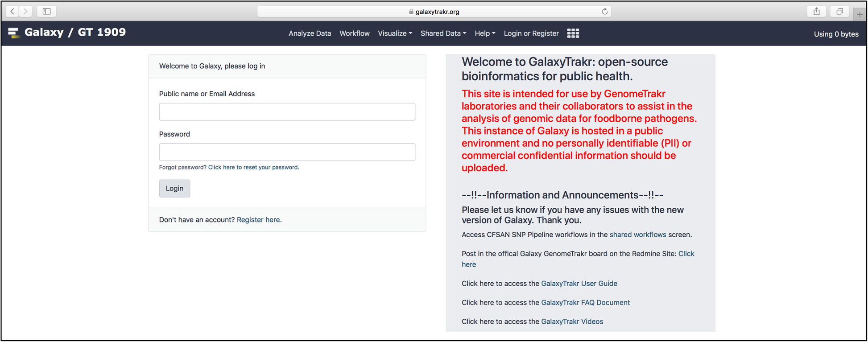The image size is (868, 342).
Task: Open the shared workflows link
Action: coord(638,235)
